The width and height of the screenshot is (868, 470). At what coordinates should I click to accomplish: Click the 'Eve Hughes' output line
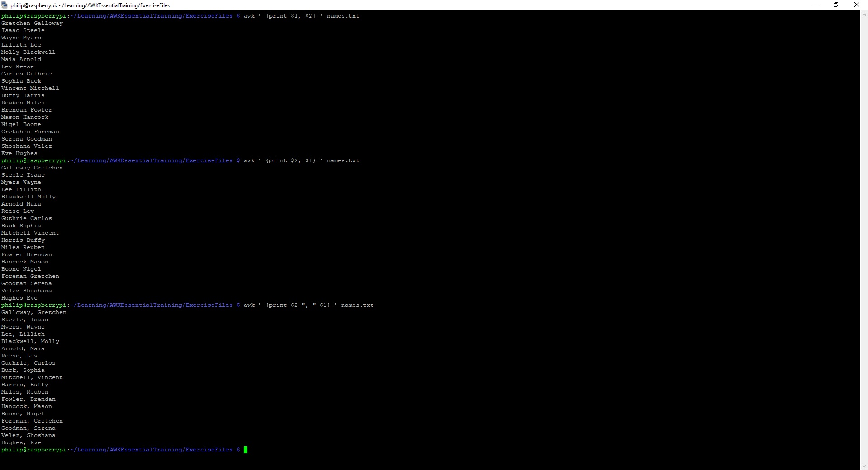(x=19, y=153)
